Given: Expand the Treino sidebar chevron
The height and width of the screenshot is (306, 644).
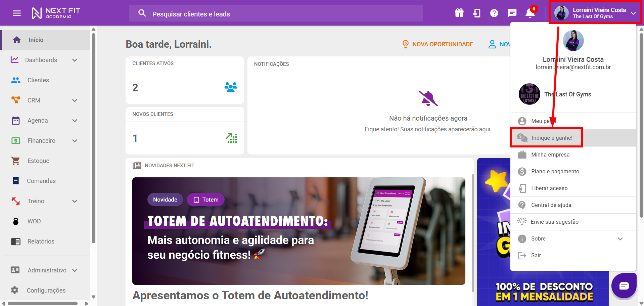Looking at the screenshot, I should (75, 201).
